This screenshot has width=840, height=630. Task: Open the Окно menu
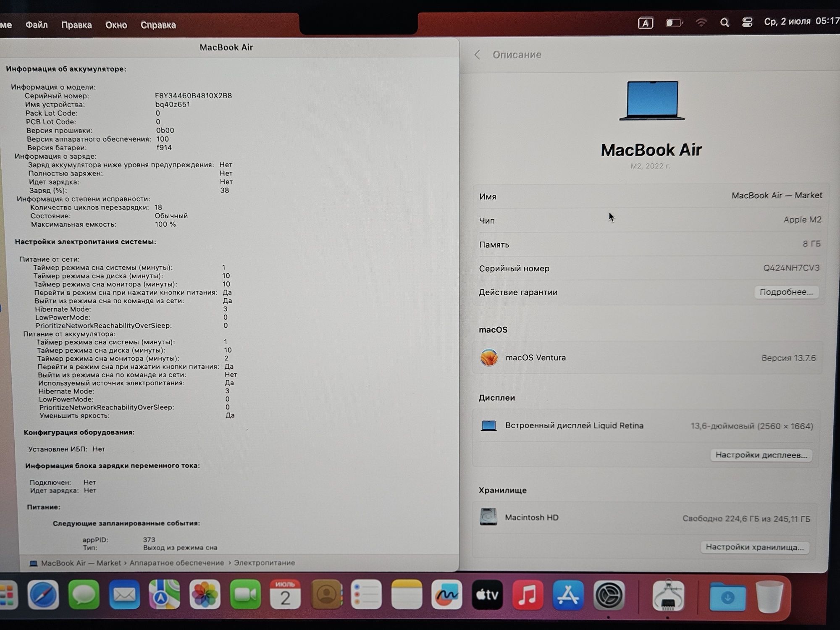(116, 25)
